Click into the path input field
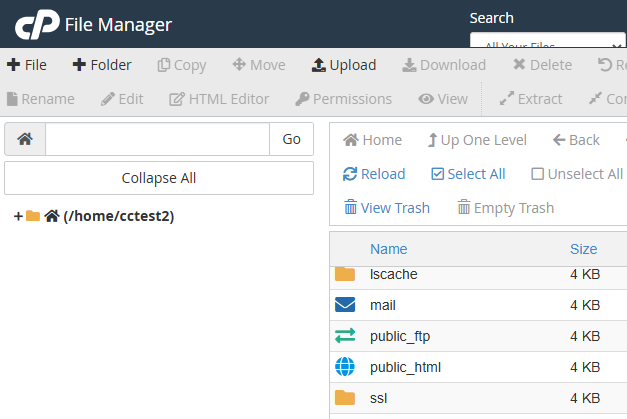Viewport: 627px width, 419px height. (x=158, y=139)
